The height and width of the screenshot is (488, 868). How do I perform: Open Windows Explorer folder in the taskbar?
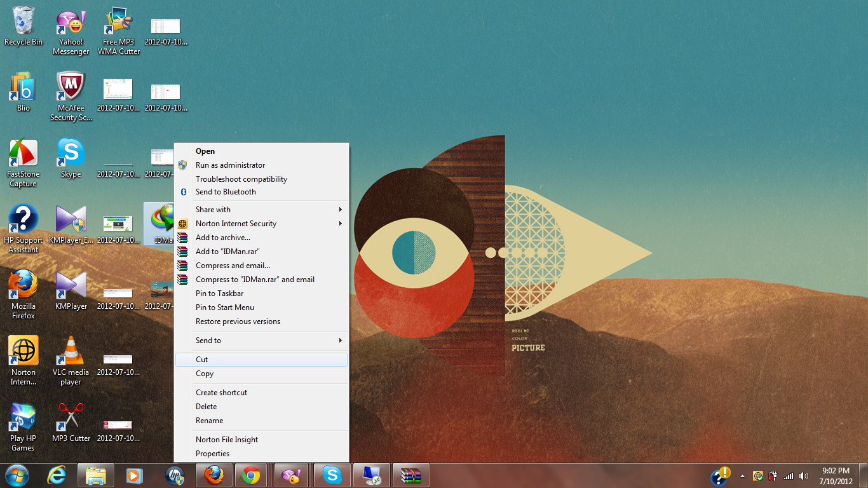pos(96,475)
